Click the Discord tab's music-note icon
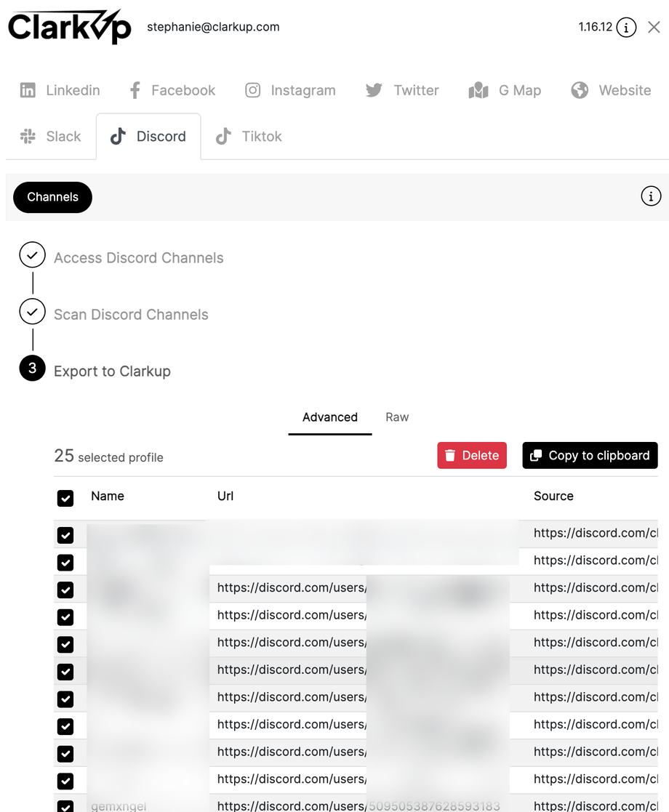 tap(118, 136)
